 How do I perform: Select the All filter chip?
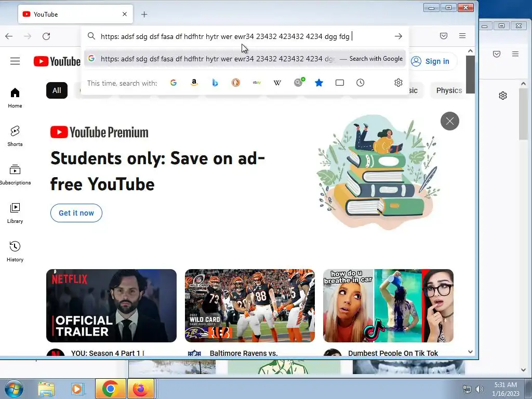click(57, 90)
